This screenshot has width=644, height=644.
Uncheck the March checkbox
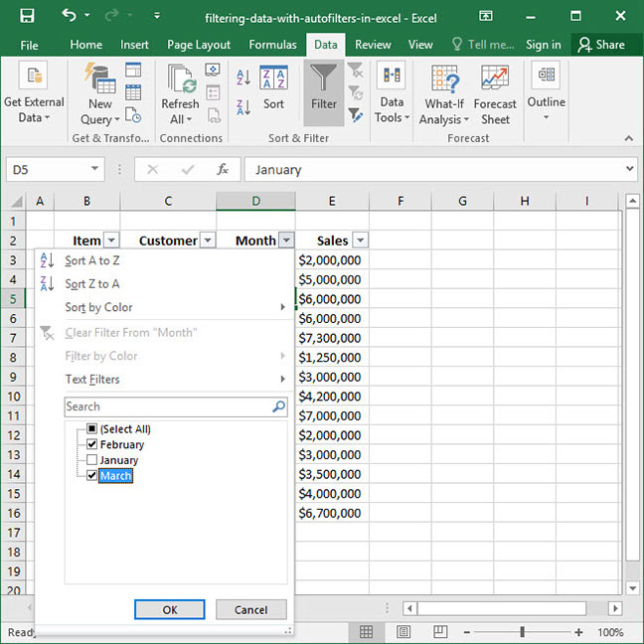[91, 476]
